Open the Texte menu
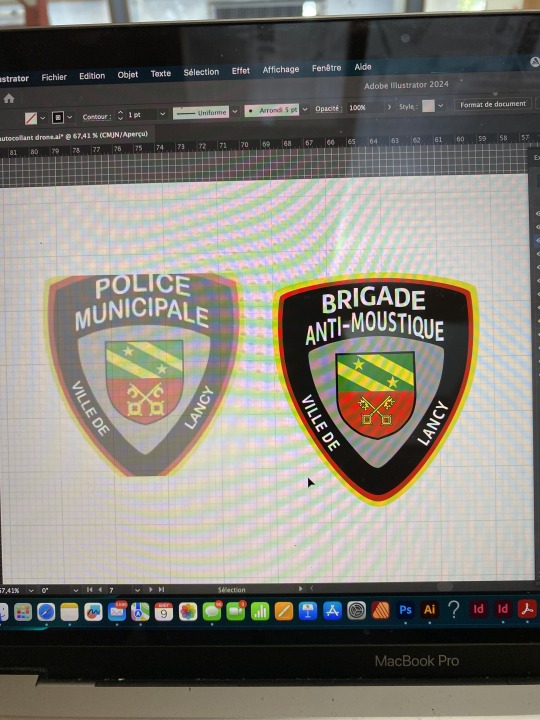Screen dimensions: 540x720 (x=161, y=73)
